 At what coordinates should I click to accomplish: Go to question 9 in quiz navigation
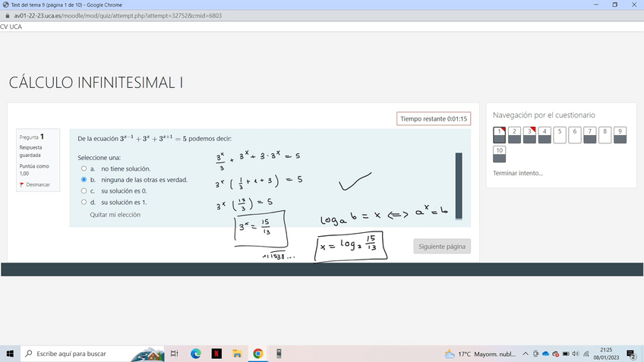point(620,135)
